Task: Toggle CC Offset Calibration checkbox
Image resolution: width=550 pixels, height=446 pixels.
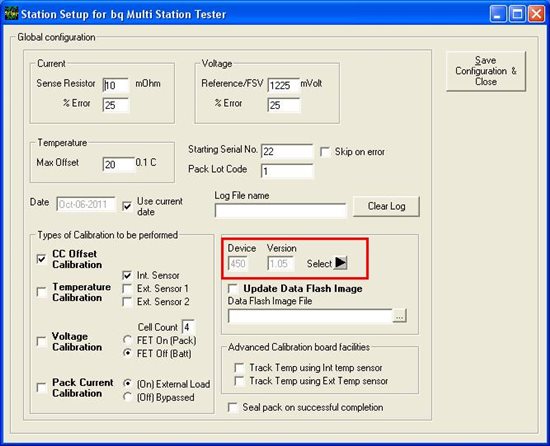Action: coord(41,259)
